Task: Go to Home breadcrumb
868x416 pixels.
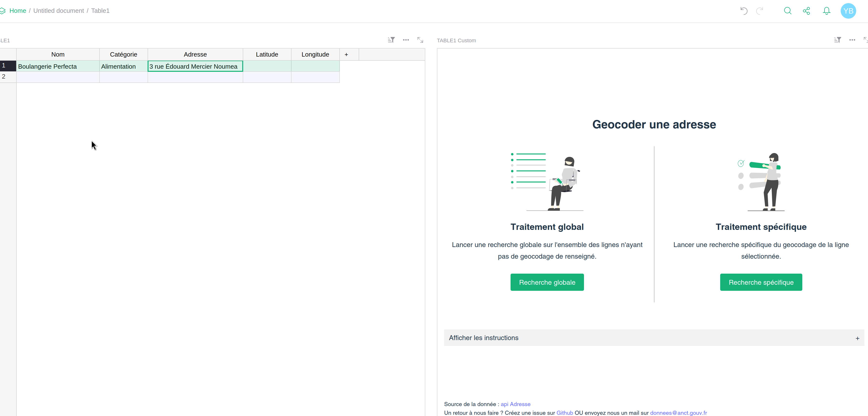Action: click(18, 11)
